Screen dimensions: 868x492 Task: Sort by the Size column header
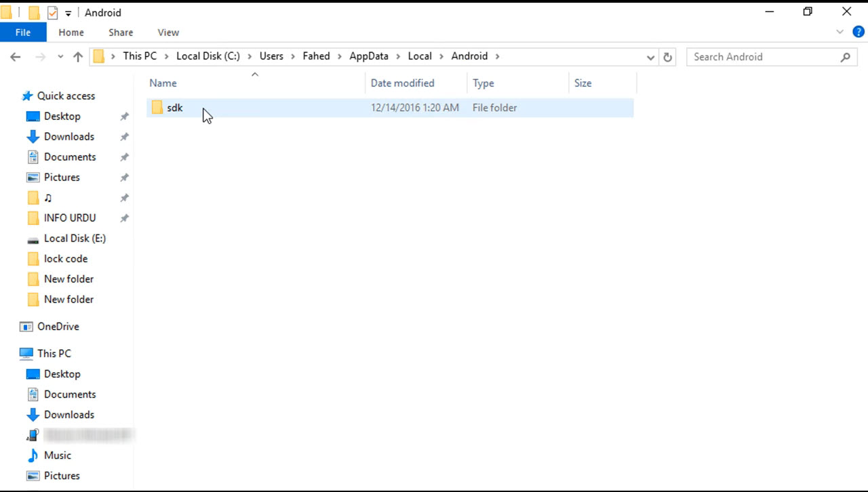pyautogui.click(x=603, y=83)
